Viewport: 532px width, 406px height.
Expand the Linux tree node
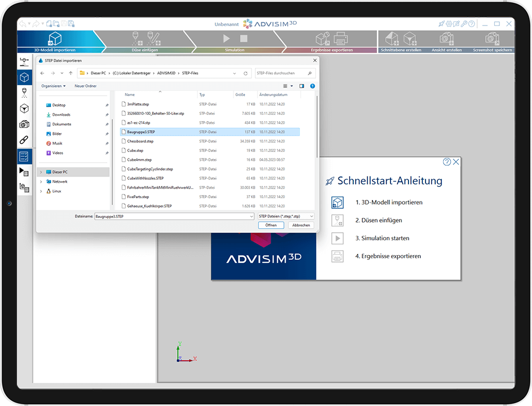[x=41, y=191]
